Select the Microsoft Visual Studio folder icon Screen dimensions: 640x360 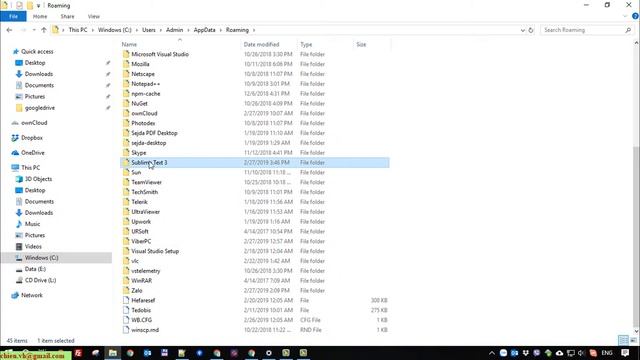click(x=126, y=54)
